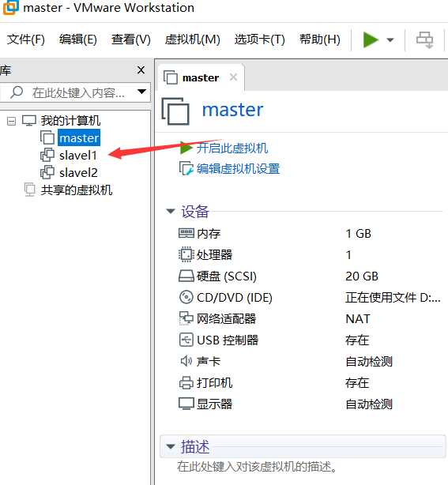Click the send Ctrl+Alt+Del toolbar icon
Screen dimensions: 448x485
(424, 40)
